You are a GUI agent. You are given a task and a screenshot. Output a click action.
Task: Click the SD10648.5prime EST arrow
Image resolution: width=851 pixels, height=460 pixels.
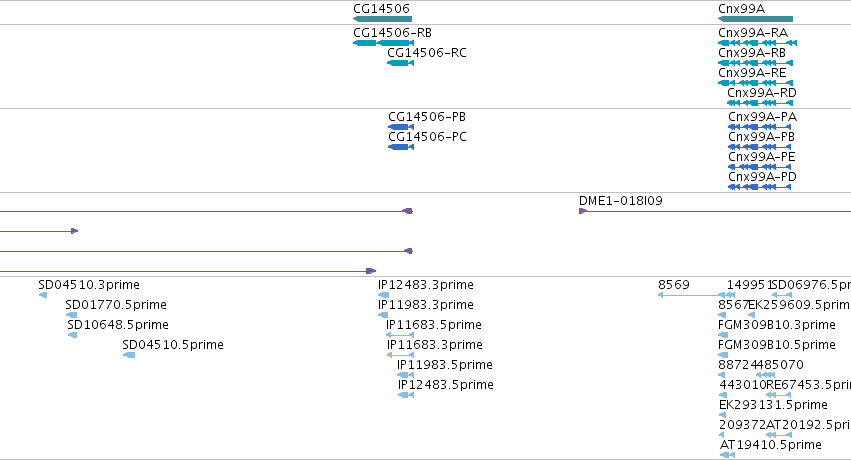[x=72, y=335]
